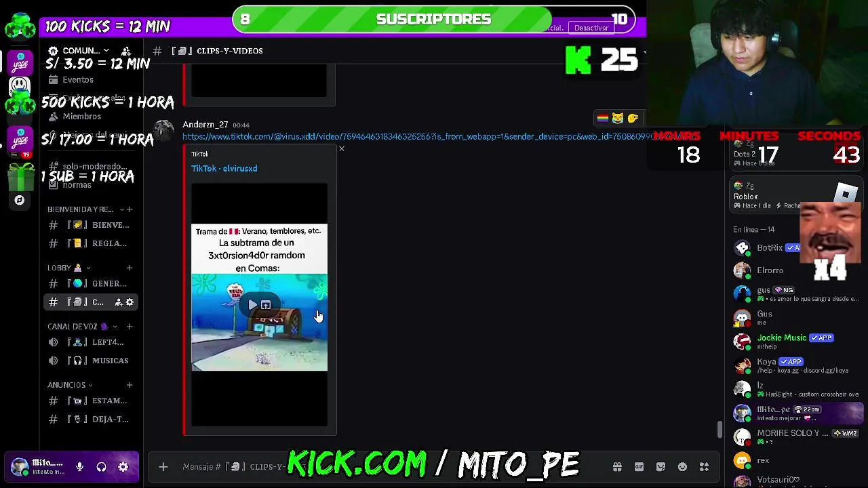868x488 pixels.
Task: React with the laughing cat emoji
Action: coord(617,119)
